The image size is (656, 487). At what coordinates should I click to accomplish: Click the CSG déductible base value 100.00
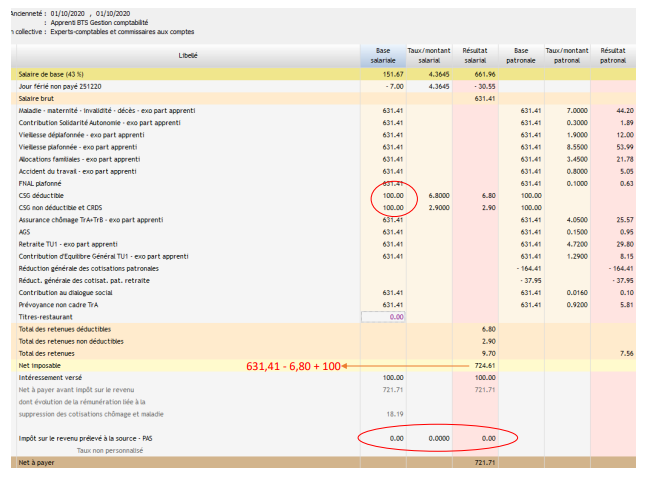(x=392, y=196)
